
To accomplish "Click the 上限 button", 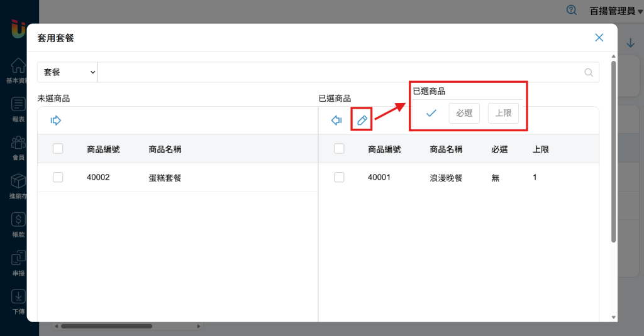I will [503, 113].
